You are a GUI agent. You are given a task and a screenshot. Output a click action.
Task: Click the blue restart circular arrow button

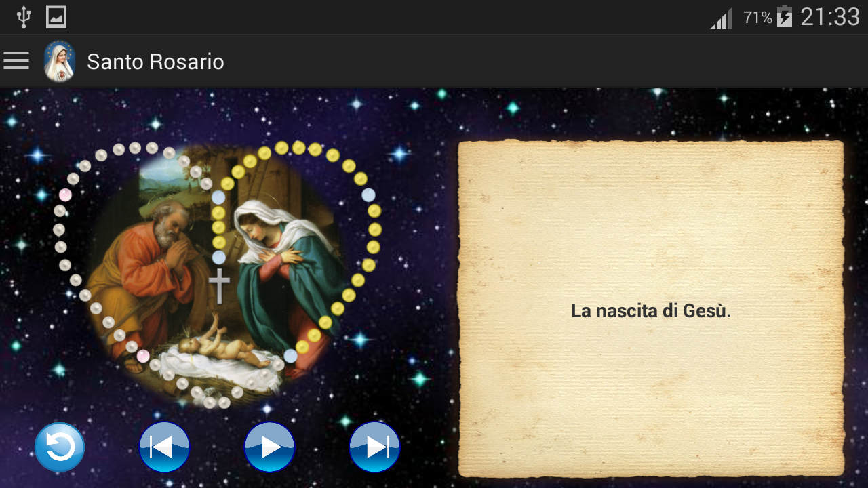coord(60,447)
